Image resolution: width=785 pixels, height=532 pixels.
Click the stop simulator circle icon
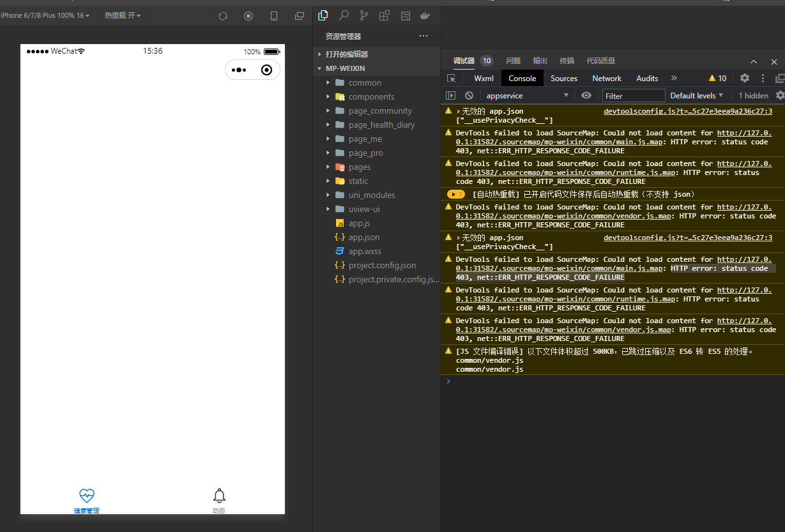point(248,16)
